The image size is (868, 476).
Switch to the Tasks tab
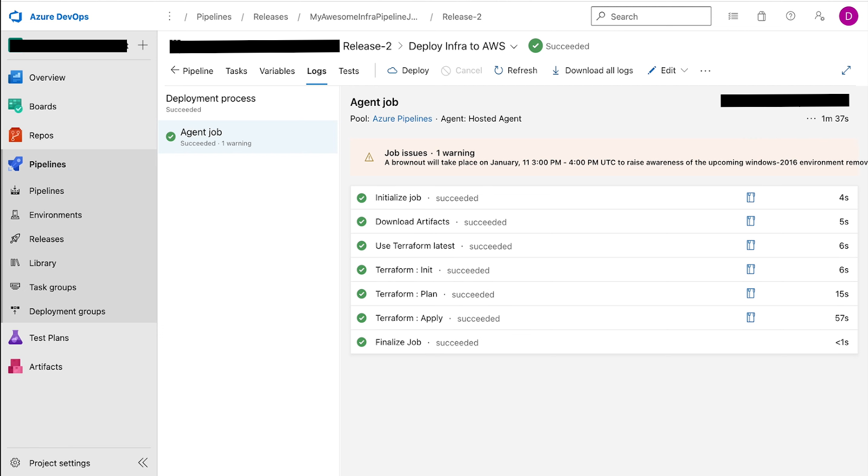(237, 71)
